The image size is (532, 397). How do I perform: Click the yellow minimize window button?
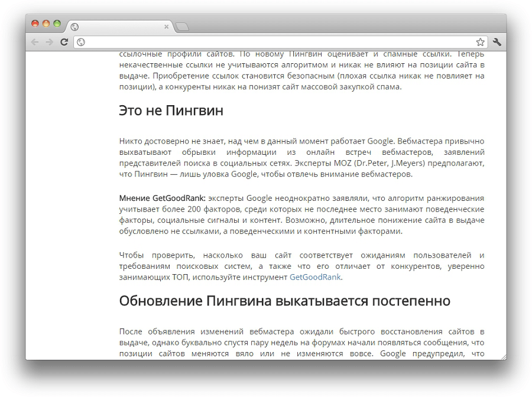(46, 24)
